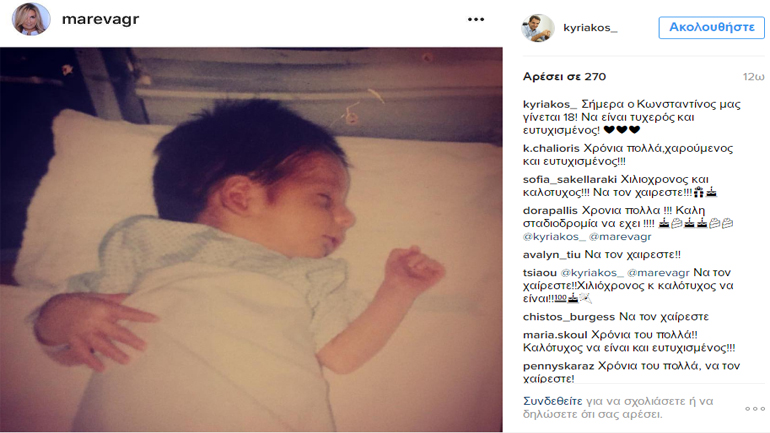
Task: Click the Ακολουθήστε follow button
Action: pyautogui.click(x=712, y=27)
